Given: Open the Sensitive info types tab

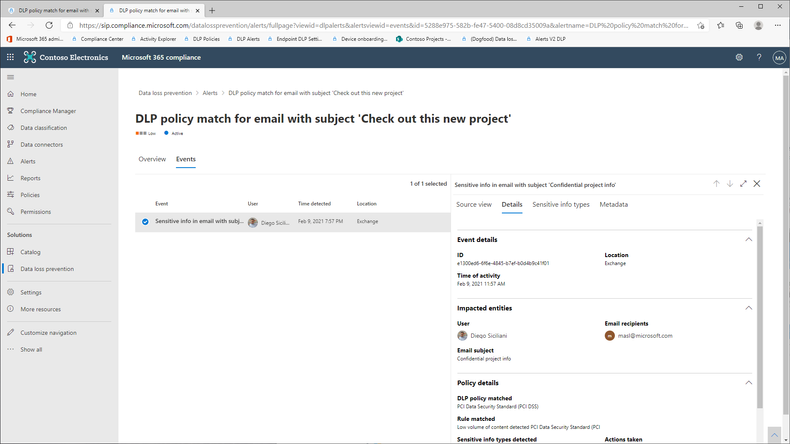Looking at the screenshot, I should click(561, 205).
